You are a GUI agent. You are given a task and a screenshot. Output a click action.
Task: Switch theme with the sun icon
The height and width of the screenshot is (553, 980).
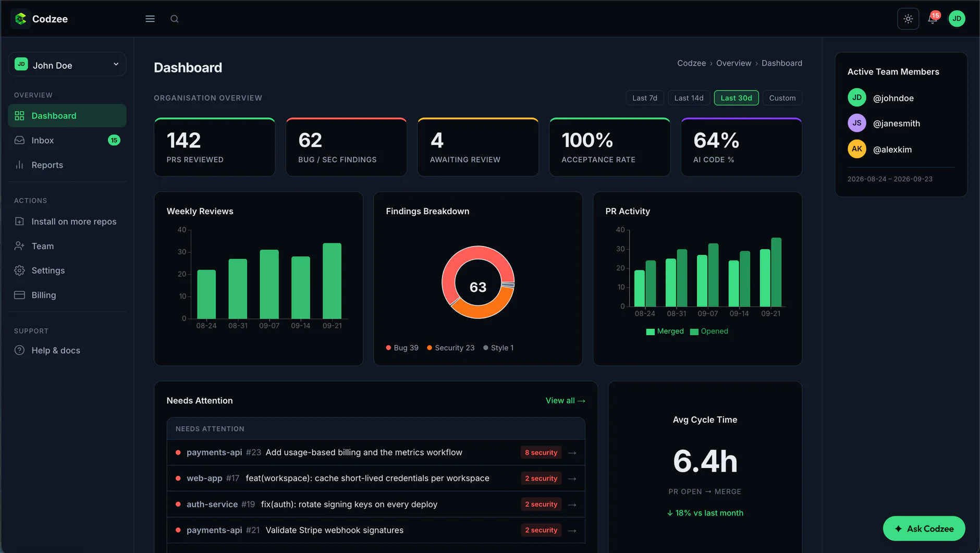(x=908, y=19)
